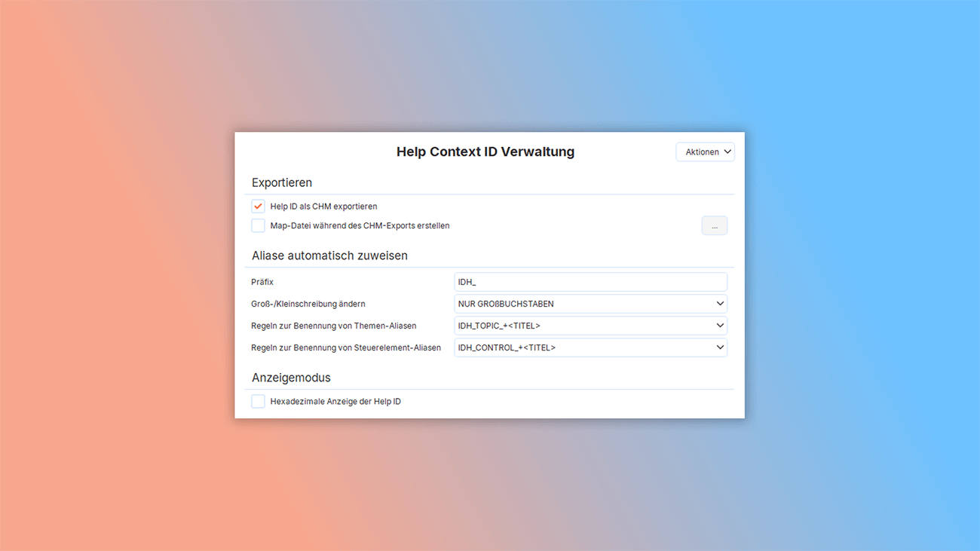980x551 pixels.
Task: Uncheck Help ID als CHM exportieren
Action: (x=259, y=207)
